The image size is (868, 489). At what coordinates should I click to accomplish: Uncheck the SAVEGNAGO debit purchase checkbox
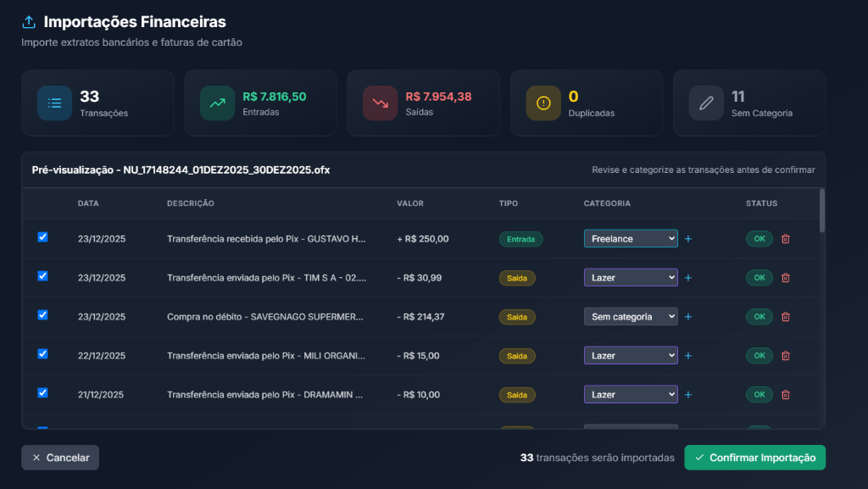[x=43, y=314]
